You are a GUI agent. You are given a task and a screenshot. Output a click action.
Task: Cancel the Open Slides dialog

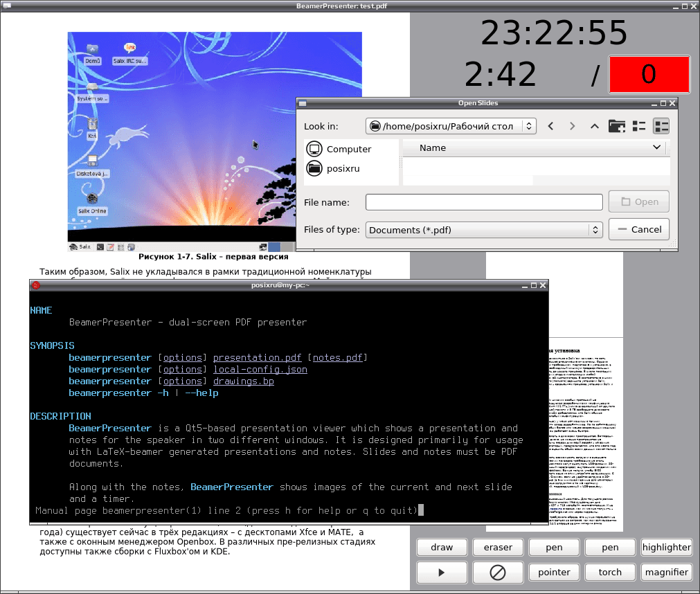639,229
